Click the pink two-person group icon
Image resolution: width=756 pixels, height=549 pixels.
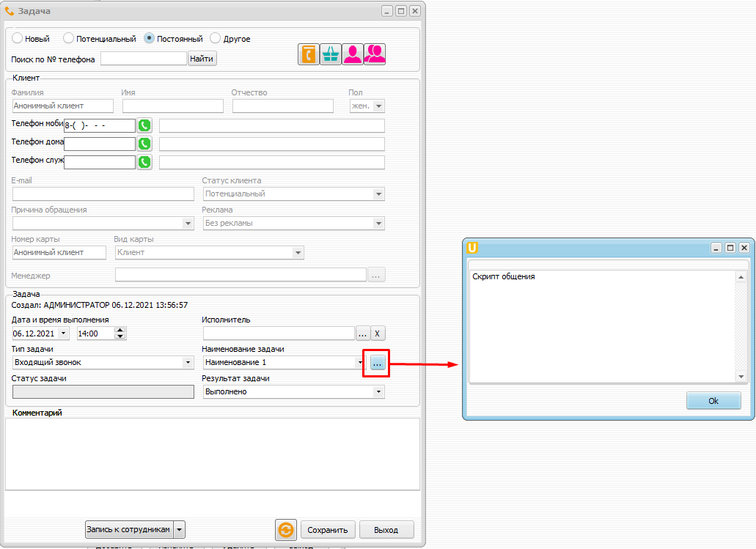coord(375,55)
